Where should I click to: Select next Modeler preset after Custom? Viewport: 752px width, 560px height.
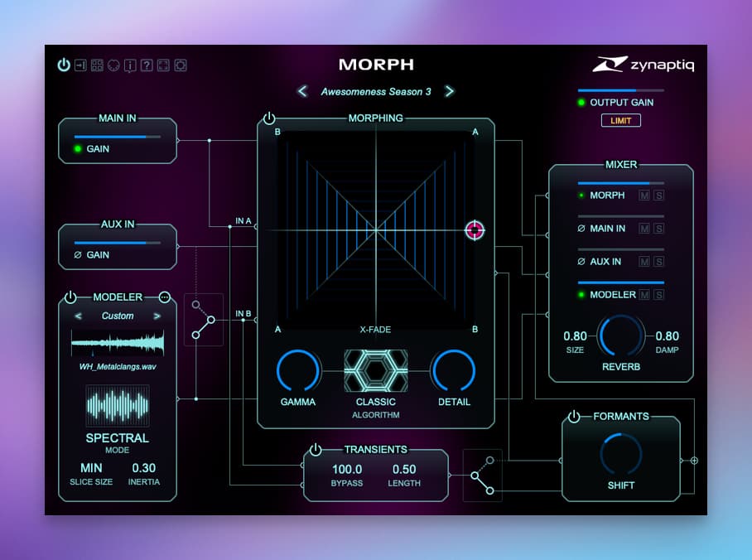point(157,316)
